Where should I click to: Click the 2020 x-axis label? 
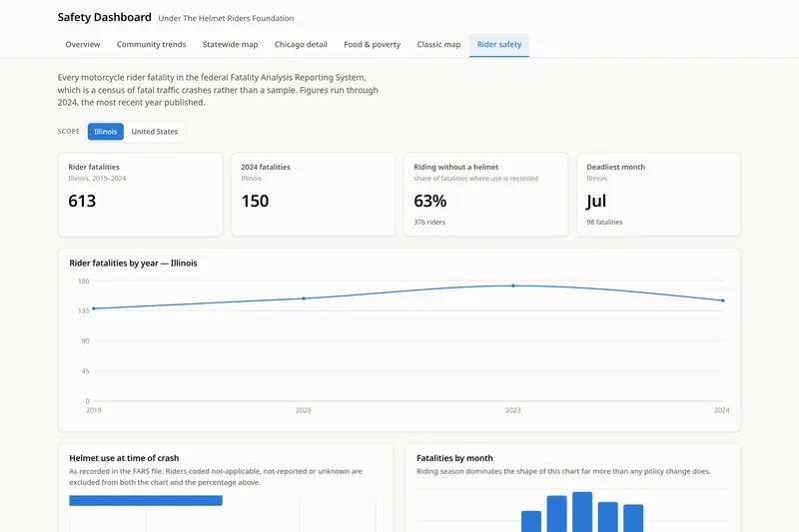[304, 410]
